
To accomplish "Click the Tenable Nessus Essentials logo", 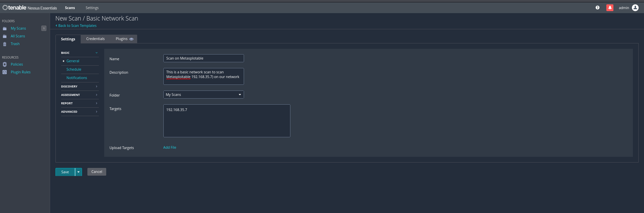I will click(x=30, y=8).
